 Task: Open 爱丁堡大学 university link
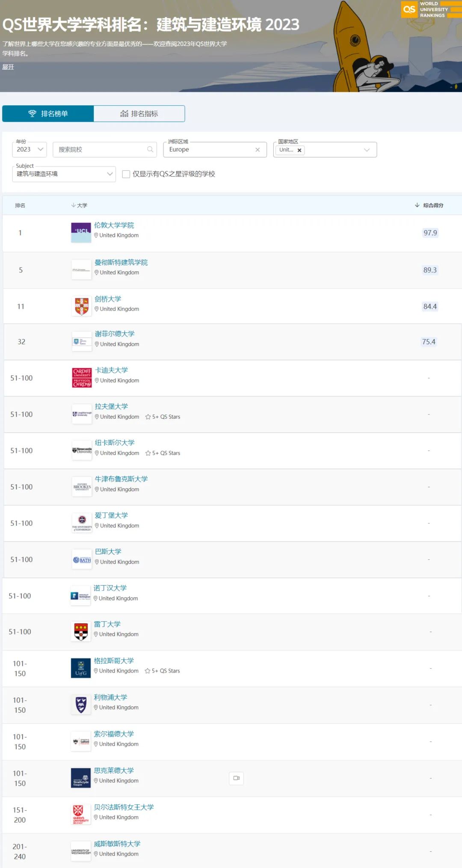[111, 515]
